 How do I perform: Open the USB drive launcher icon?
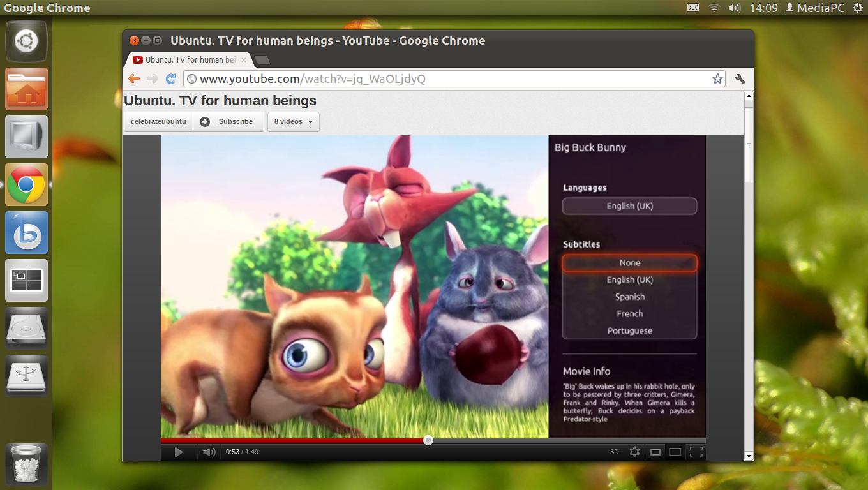click(26, 376)
